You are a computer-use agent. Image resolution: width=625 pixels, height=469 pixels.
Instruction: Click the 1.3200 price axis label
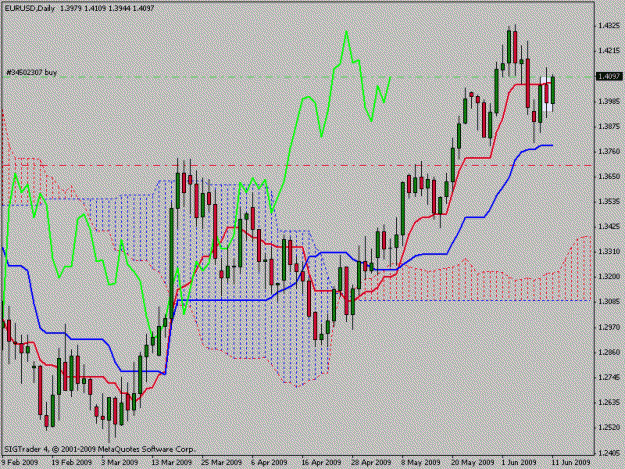click(609, 277)
